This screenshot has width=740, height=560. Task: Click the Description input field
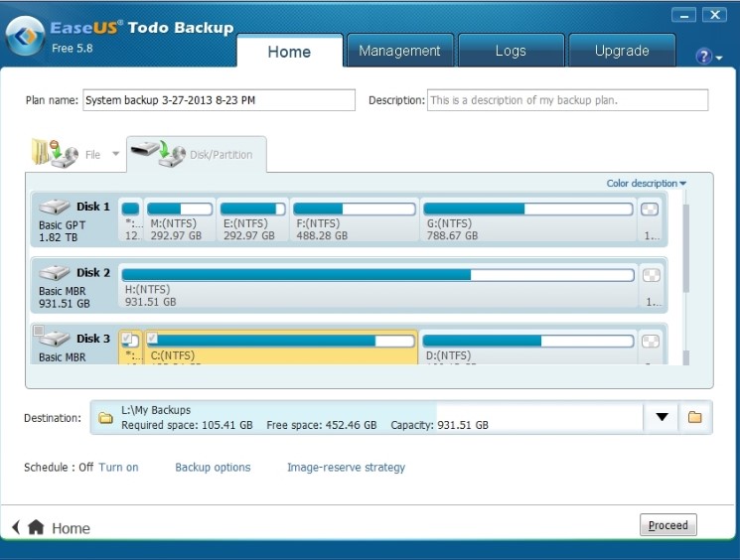pyautogui.click(x=567, y=100)
